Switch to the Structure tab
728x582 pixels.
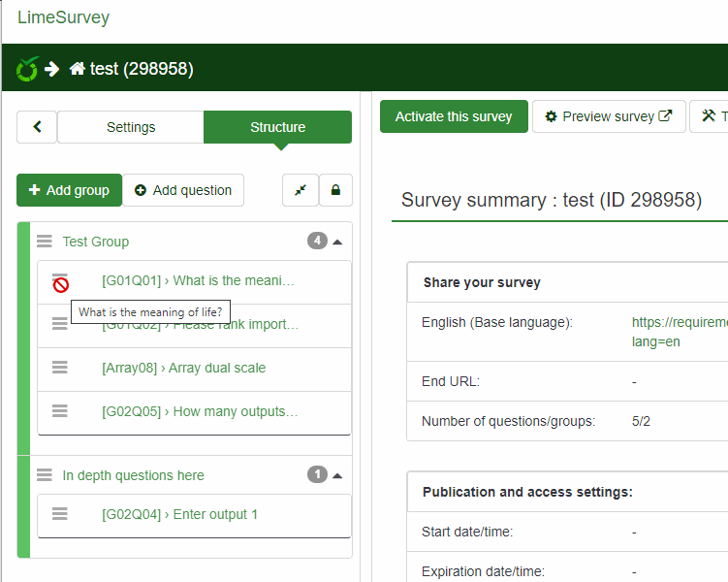[x=277, y=127]
